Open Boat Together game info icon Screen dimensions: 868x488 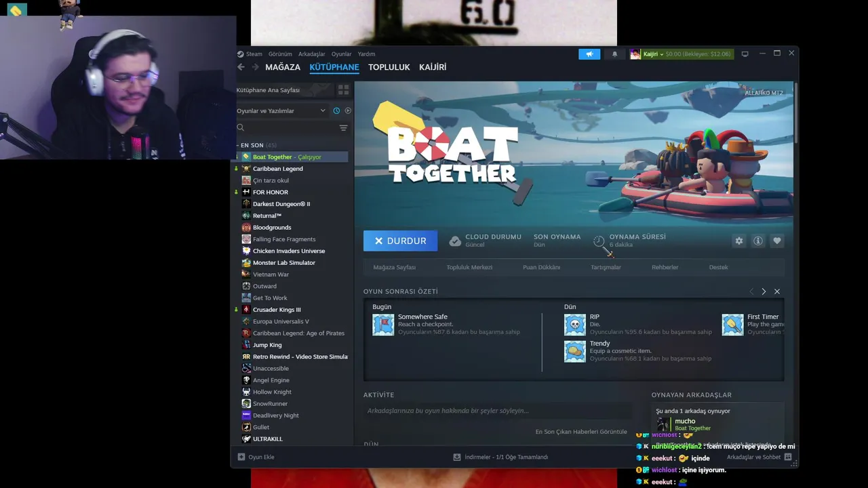[x=758, y=241]
